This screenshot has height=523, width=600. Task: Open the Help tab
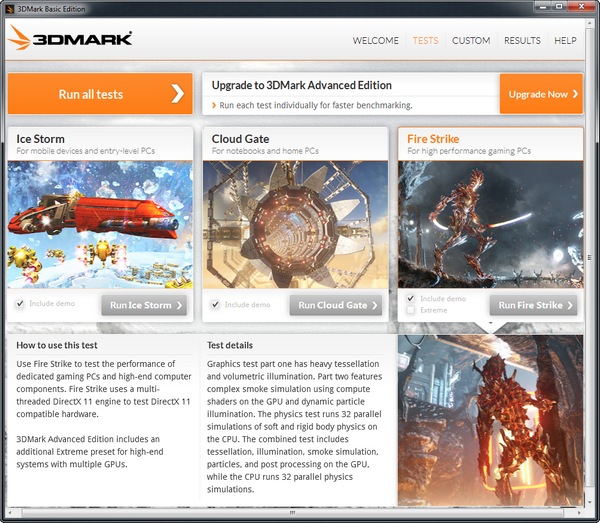(x=565, y=41)
